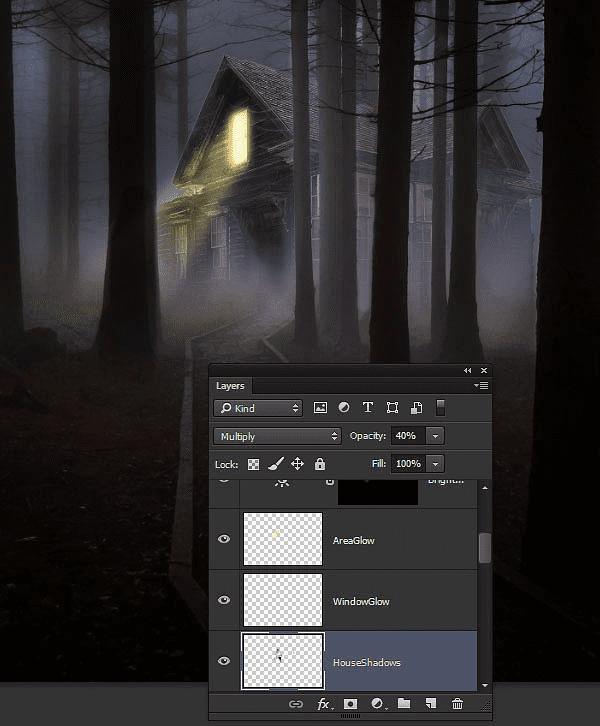Viewport: 600px width, 726px height.
Task: Collapse Layers panel with double arrows
Action: 468,370
